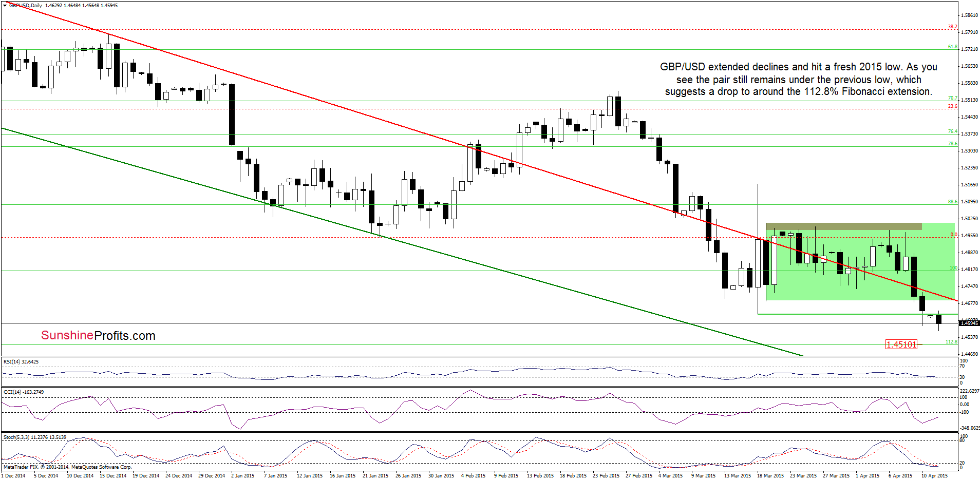
Task: Click the 1.57210 price axis label
Action: [969, 49]
